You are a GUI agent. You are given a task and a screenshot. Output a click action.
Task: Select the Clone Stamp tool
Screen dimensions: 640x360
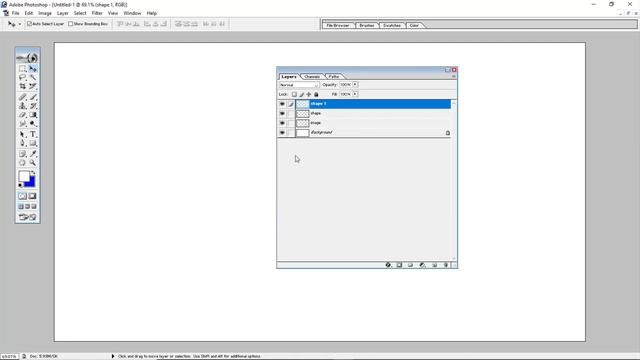22,106
